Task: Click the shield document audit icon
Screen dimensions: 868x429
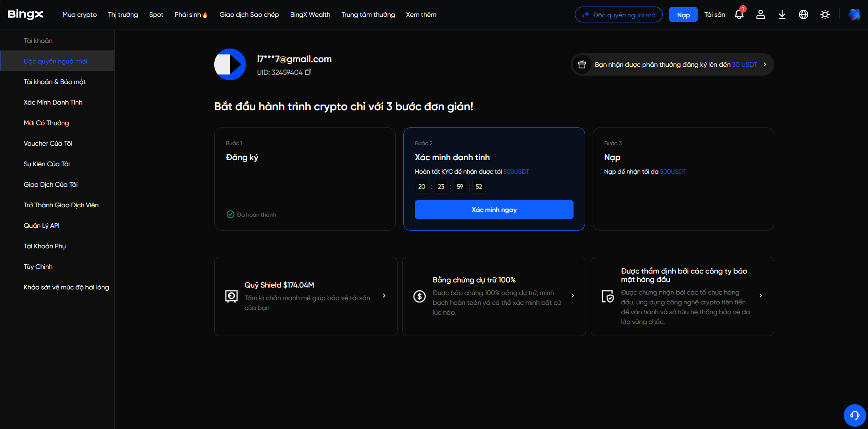Action: (608, 296)
